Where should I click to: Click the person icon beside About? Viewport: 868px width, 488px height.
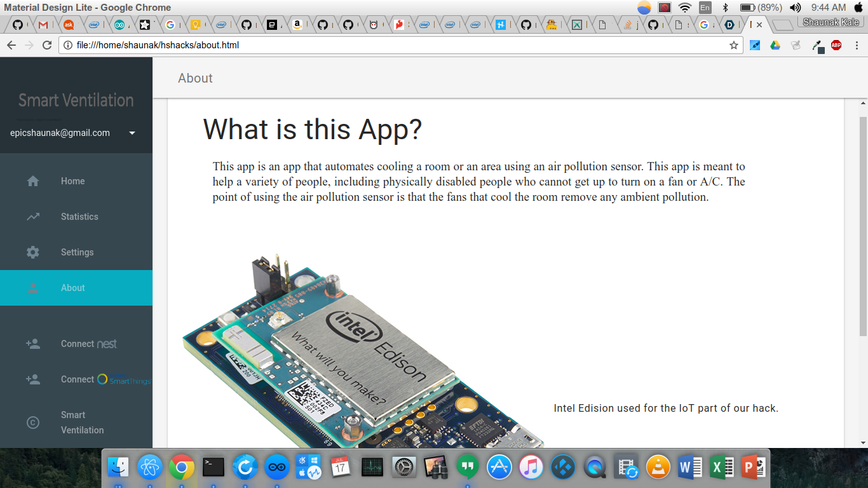tap(33, 288)
